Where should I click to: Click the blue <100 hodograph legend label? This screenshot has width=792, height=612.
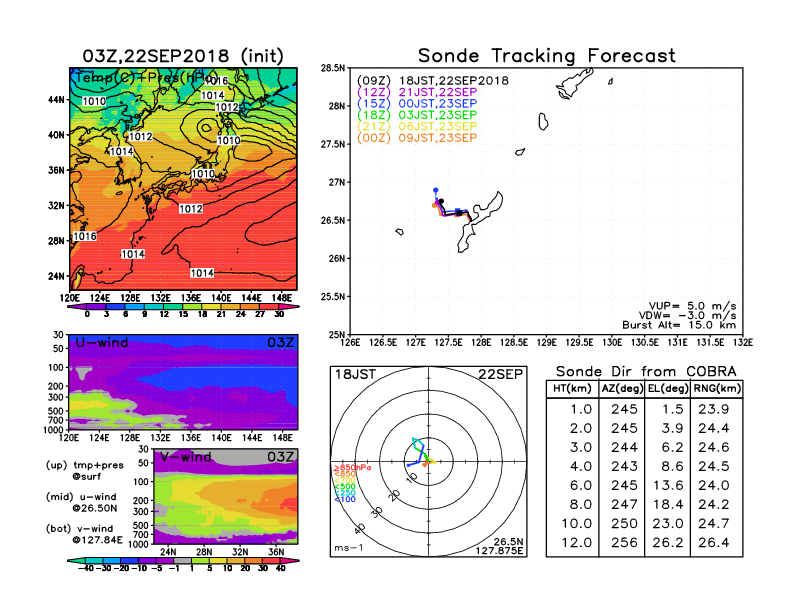[x=344, y=499]
